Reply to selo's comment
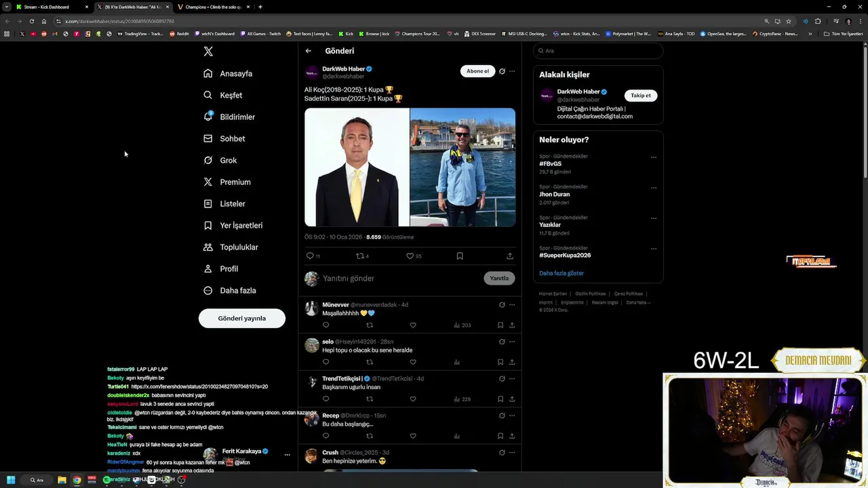This screenshot has height=488, width=868. tap(325, 362)
